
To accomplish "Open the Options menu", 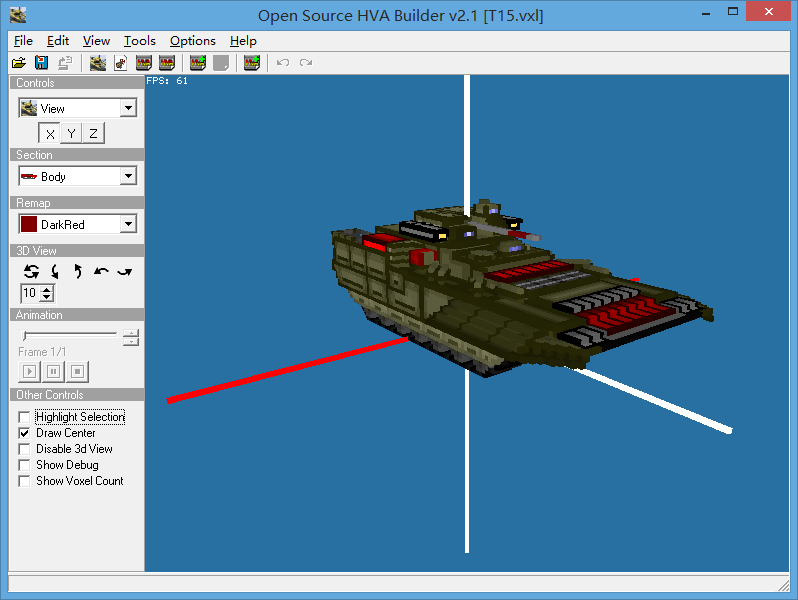I will pos(192,41).
